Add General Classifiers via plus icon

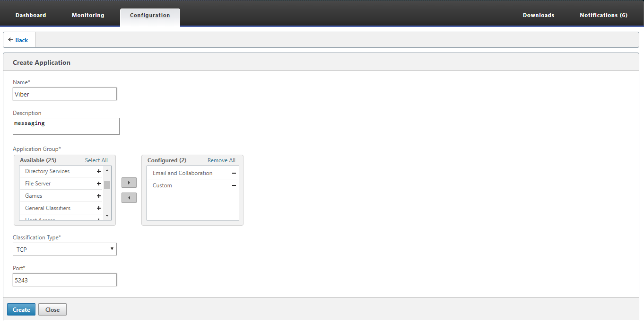(99, 208)
